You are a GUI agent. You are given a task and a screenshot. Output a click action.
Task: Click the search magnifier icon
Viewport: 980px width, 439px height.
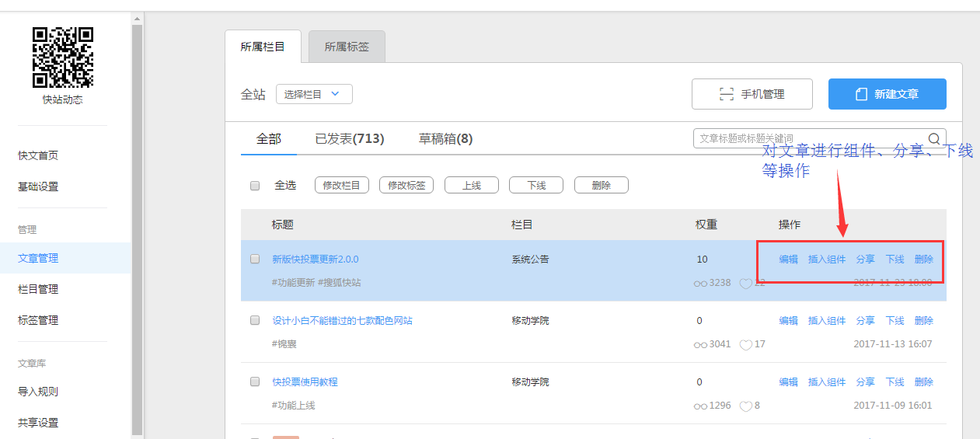(x=934, y=138)
